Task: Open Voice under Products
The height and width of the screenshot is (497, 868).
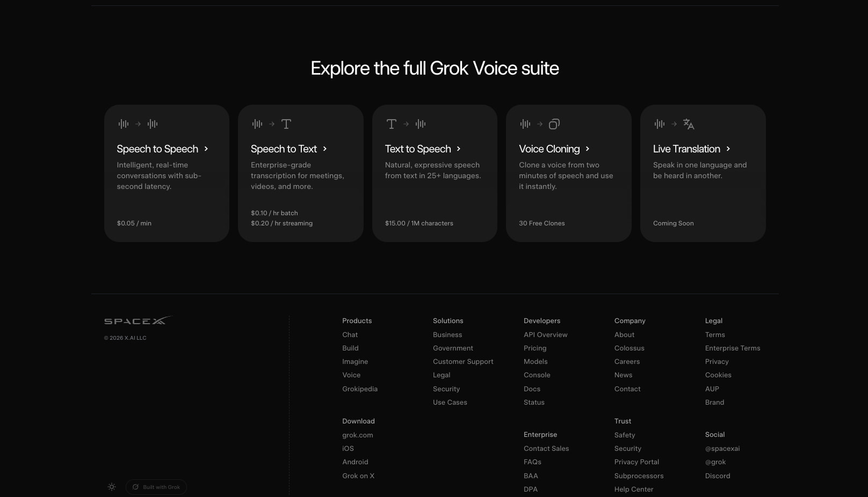Action: [351, 375]
